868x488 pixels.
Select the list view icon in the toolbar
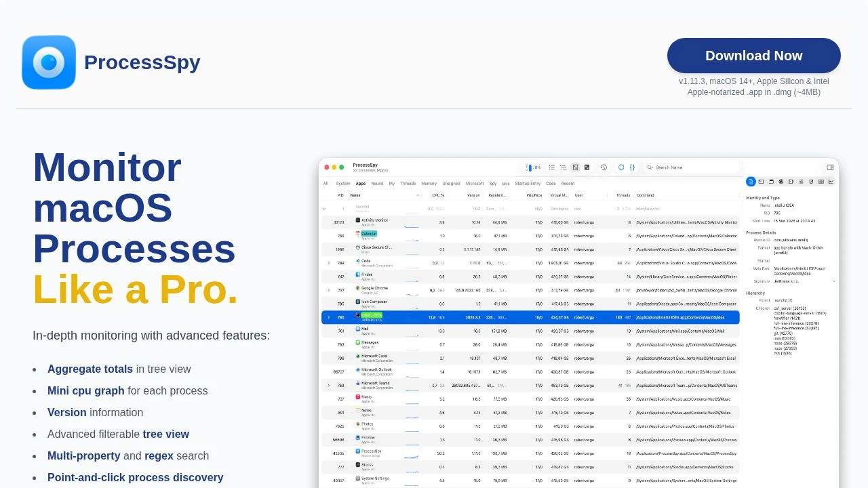coord(553,167)
